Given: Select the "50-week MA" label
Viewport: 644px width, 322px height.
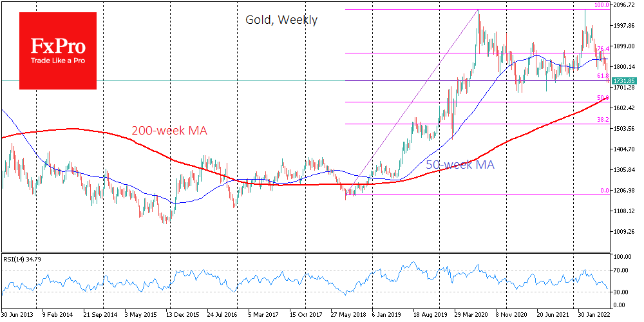Looking at the screenshot, I should pos(460,165).
